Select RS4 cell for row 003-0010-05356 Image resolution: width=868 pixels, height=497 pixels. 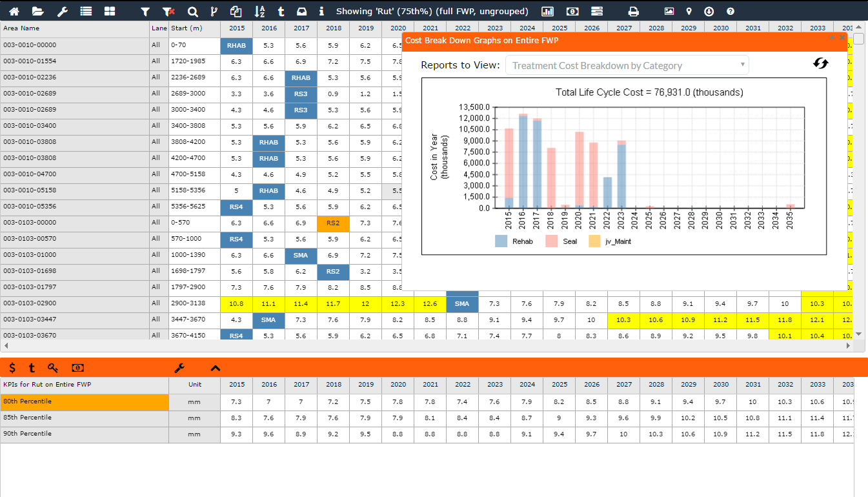(236, 207)
